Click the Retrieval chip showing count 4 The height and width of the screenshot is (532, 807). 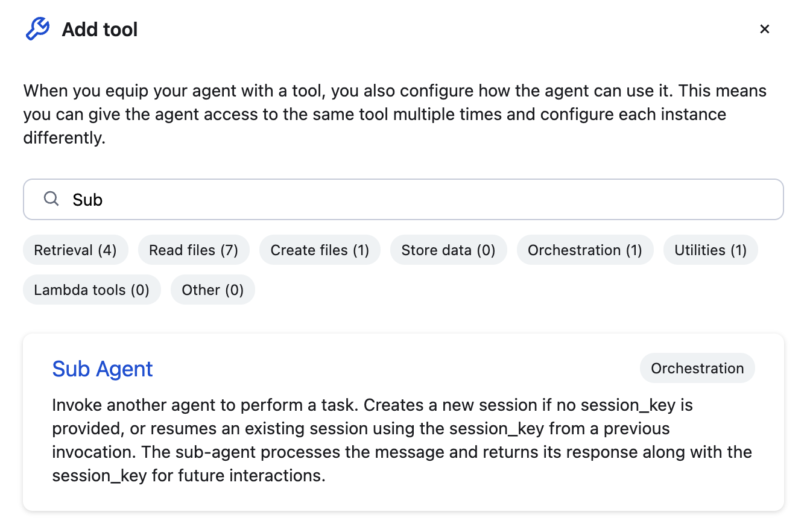coord(75,249)
